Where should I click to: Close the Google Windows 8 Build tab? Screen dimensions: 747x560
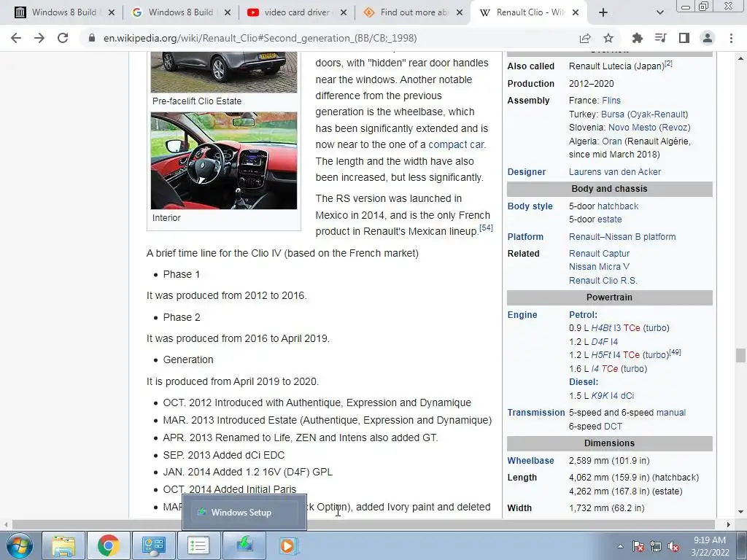click(x=228, y=12)
